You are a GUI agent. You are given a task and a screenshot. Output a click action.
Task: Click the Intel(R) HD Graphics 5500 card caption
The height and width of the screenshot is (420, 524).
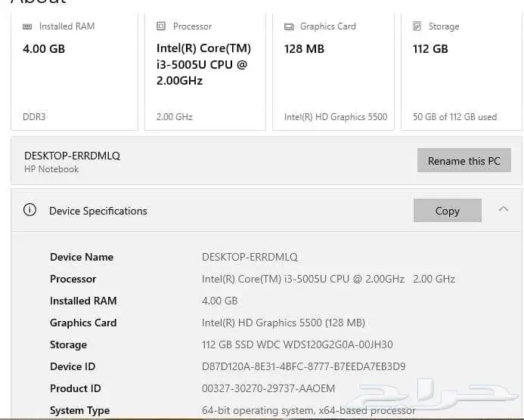[x=336, y=117]
